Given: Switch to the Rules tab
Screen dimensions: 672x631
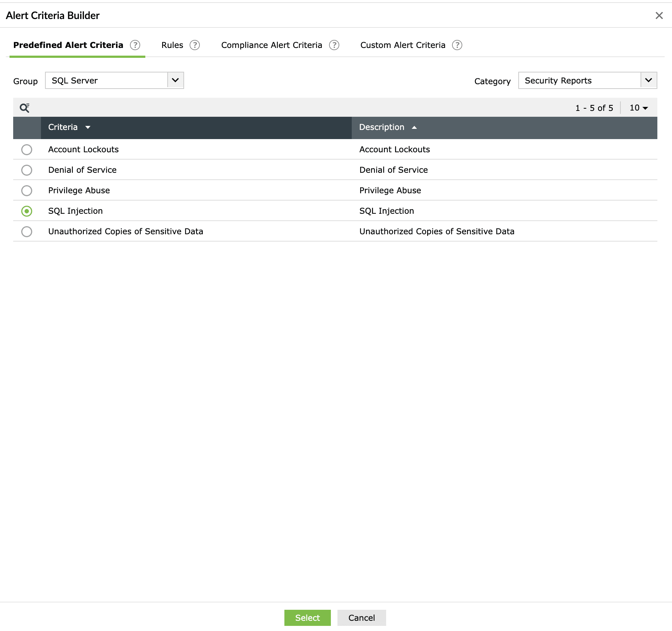Looking at the screenshot, I should pos(172,45).
